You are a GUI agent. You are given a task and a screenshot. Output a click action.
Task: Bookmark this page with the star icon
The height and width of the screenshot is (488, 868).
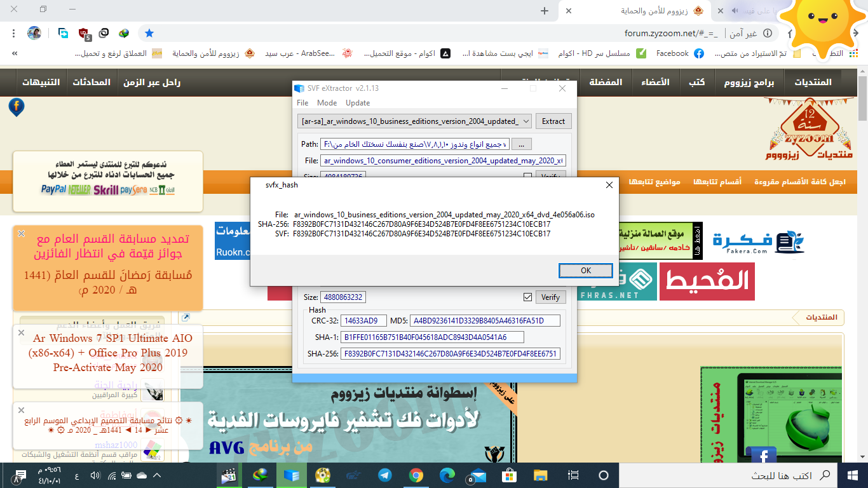[149, 33]
